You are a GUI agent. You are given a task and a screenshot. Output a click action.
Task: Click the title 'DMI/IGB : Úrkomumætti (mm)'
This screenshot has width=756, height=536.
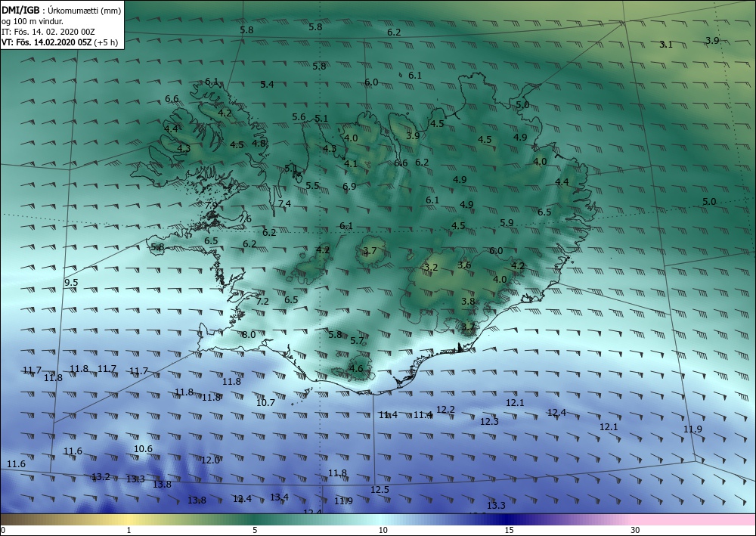pos(61,11)
